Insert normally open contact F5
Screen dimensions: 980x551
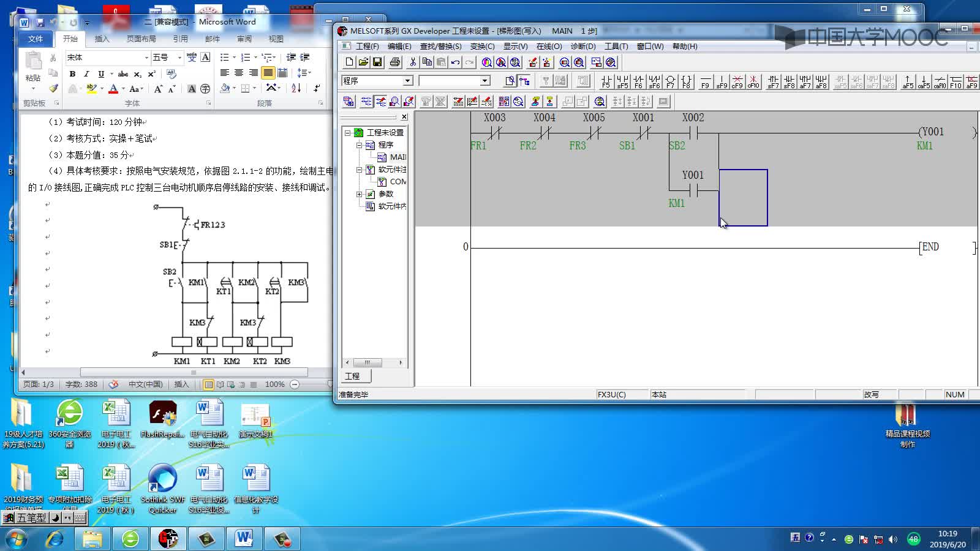point(606,81)
